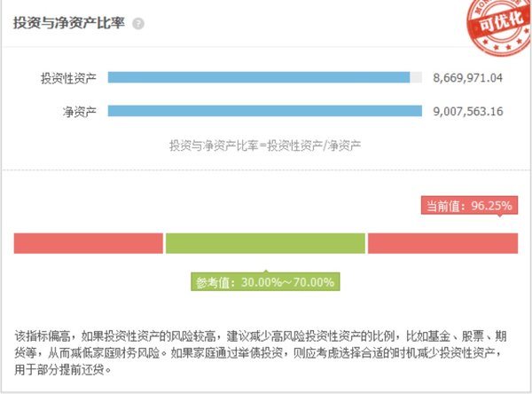This screenshot has height=394, width=532.
Task: Click the advice paragraph starting 该指标偏高
Action: tap(261, 353)
